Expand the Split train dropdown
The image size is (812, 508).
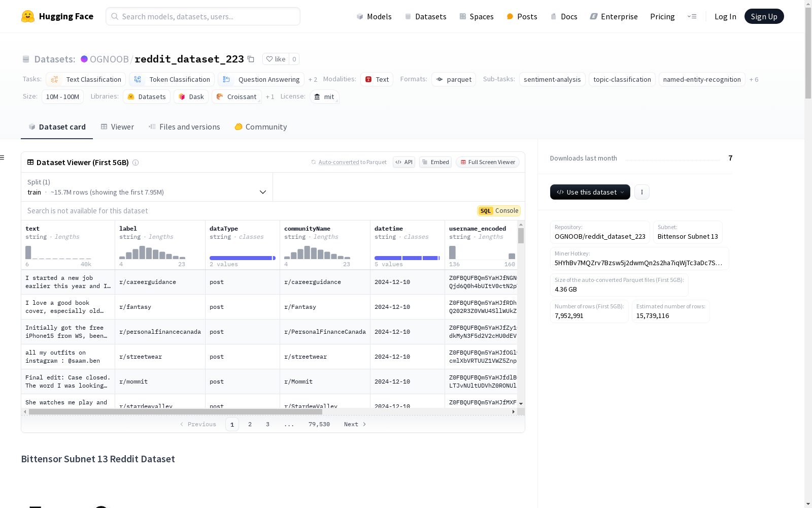click(147, 187)
